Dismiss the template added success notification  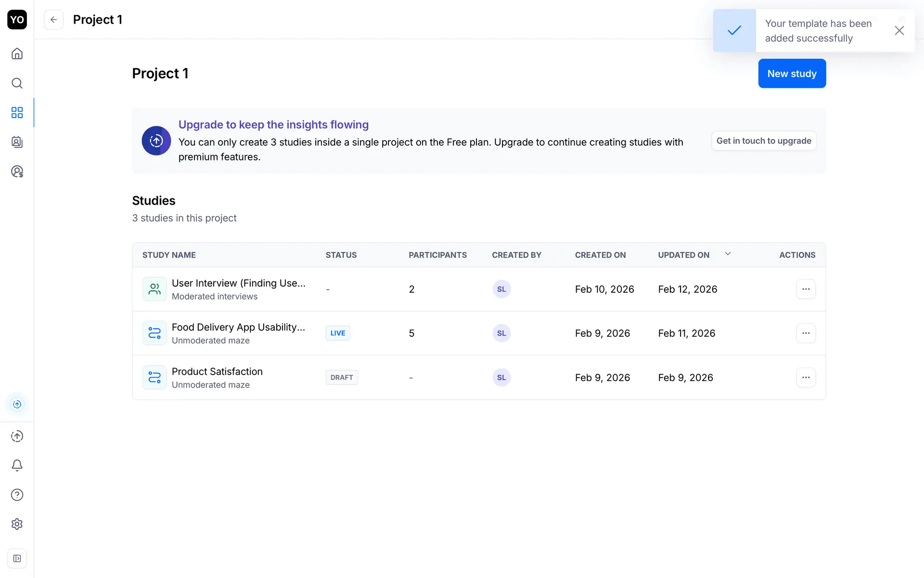[x=899, y=31]
